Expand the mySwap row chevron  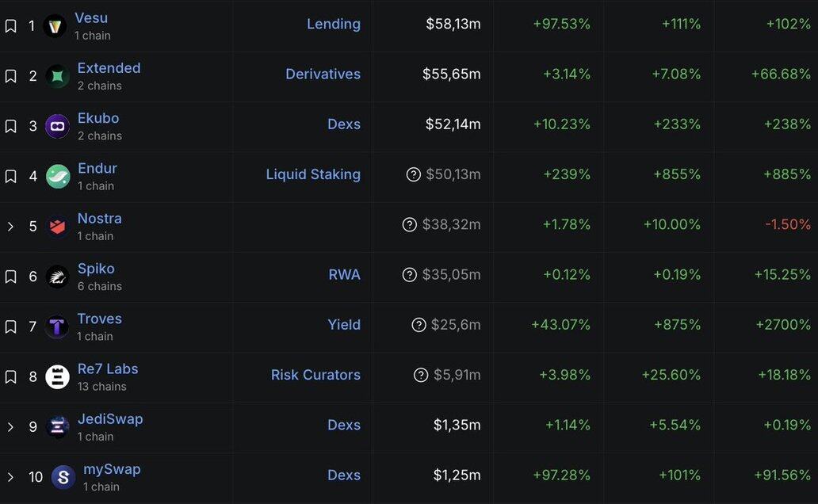[10, 477]
